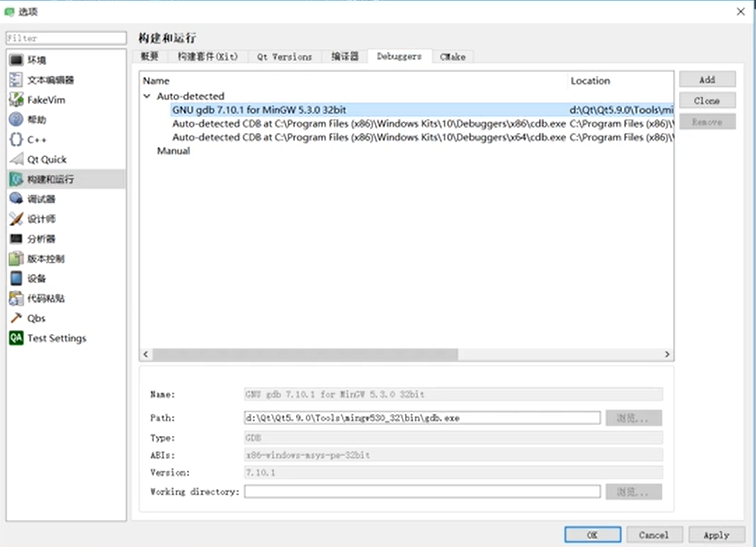
Task: Select the Manual tree node
Action: tap(173, 151)
